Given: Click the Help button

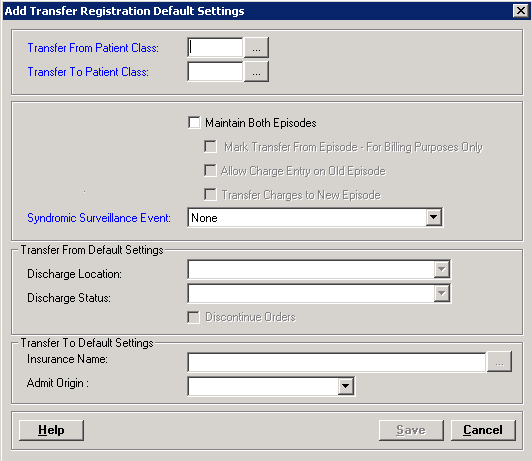Looking at the screenshot, I should coord(51,430).
